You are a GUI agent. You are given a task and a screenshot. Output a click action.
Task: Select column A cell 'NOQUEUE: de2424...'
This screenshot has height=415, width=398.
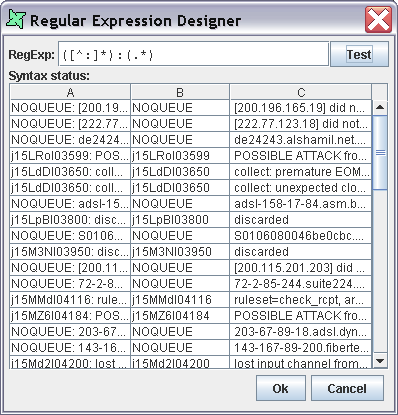(70, 140)
